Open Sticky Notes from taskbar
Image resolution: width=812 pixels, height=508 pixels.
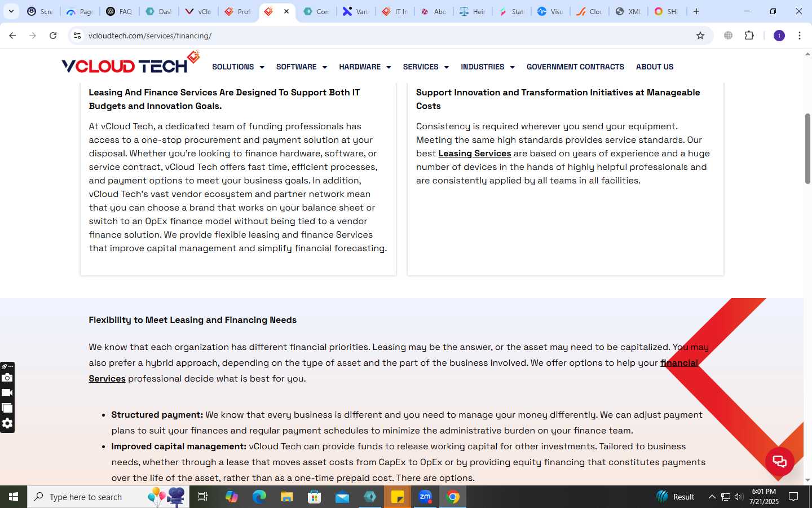(x=398, y=497)
